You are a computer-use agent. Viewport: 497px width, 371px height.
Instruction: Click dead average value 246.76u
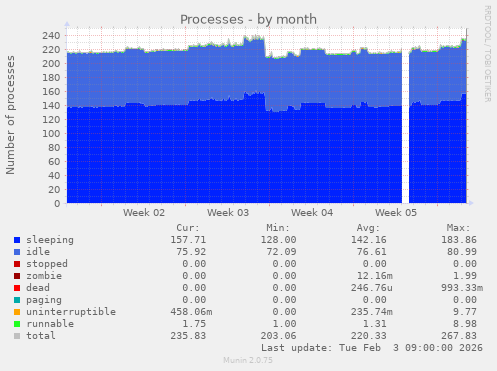tap(372, 288)
